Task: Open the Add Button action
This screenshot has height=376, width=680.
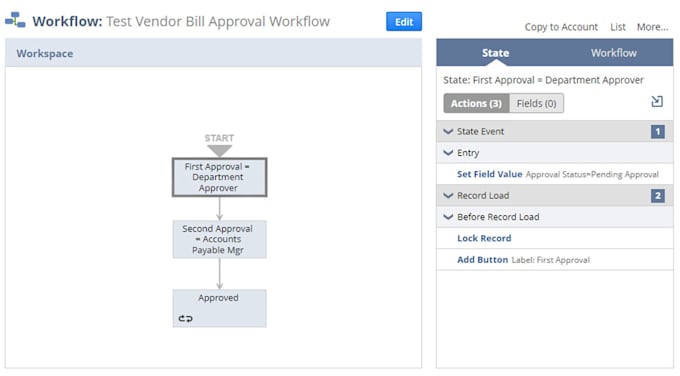Action: click(x=482, y=259)
